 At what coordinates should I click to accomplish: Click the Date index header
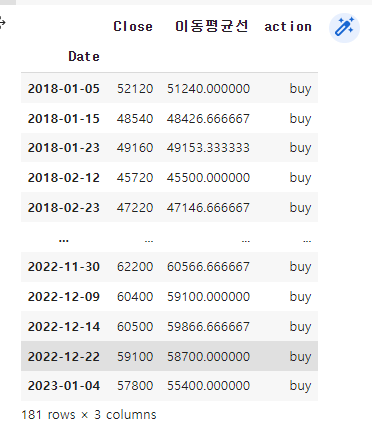coord(84,56)
